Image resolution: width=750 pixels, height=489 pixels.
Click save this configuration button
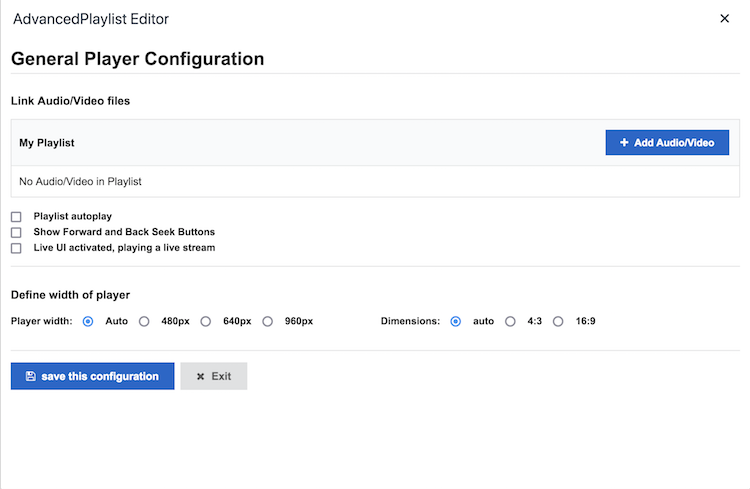pyautogui.click(x=93, y=376)
